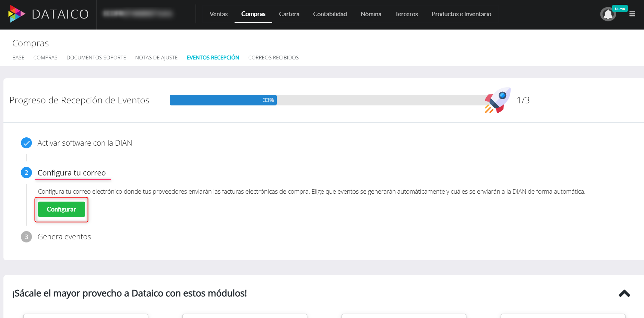Click the 'Nuevo' badge on the bell

(x=620, y=9)
